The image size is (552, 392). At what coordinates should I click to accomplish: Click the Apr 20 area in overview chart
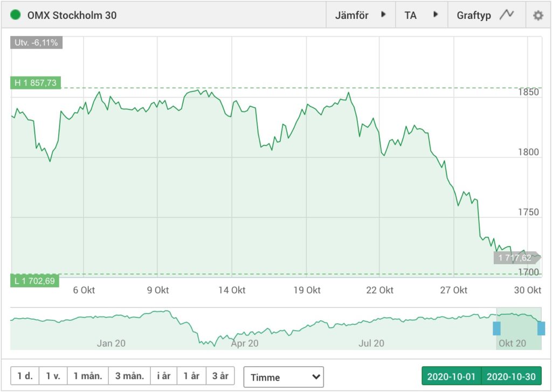pyautogui.click(x=245, y=343)
